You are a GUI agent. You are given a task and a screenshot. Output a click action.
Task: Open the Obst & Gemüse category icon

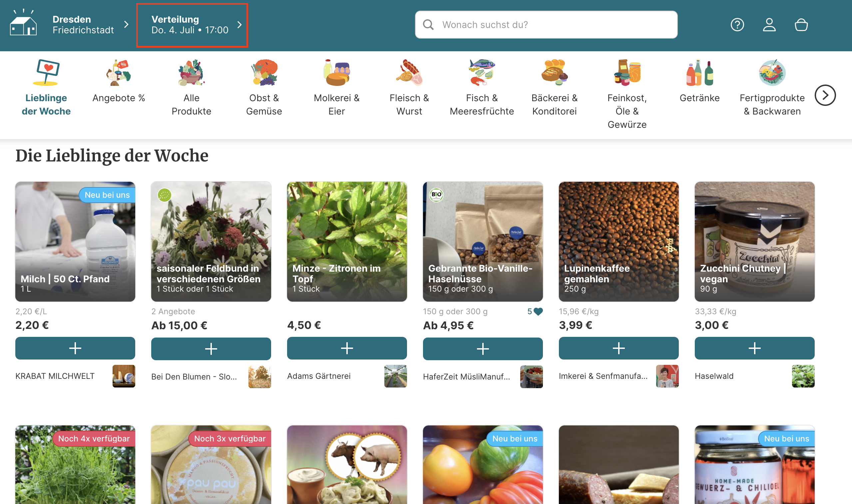pos(264,72)
